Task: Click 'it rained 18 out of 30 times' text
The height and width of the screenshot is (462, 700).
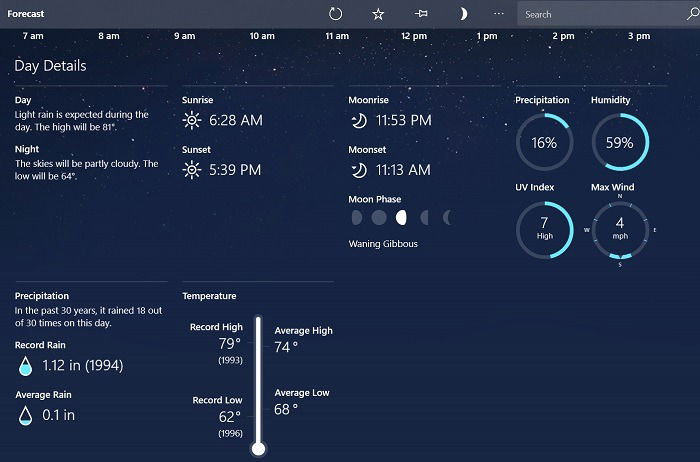Action: click(88, 316)
